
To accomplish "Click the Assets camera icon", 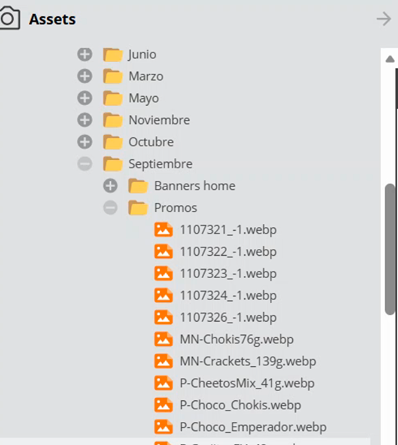I will [9, 18].
